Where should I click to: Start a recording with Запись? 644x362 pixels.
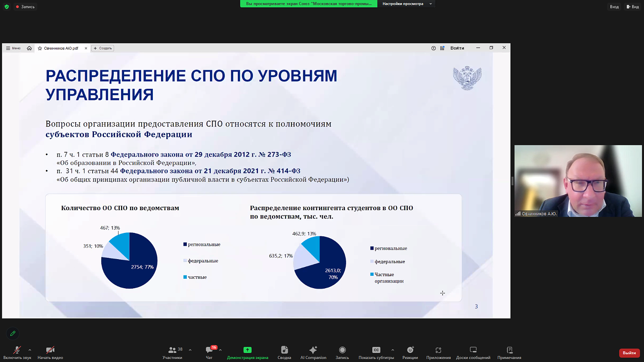point(342,353)
